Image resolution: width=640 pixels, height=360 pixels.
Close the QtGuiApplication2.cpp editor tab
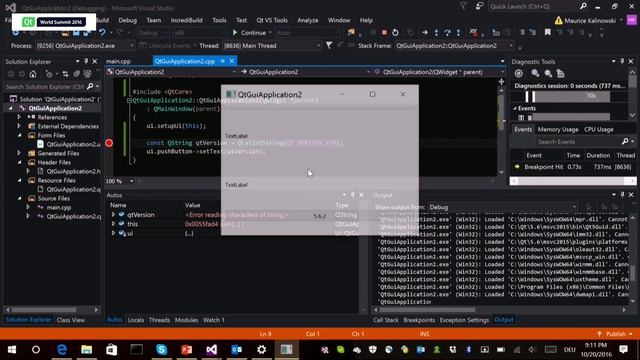pos(232,61)
